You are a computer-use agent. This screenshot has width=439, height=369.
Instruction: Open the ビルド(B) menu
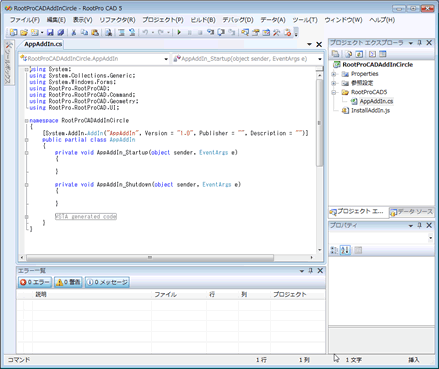(203, 20)
